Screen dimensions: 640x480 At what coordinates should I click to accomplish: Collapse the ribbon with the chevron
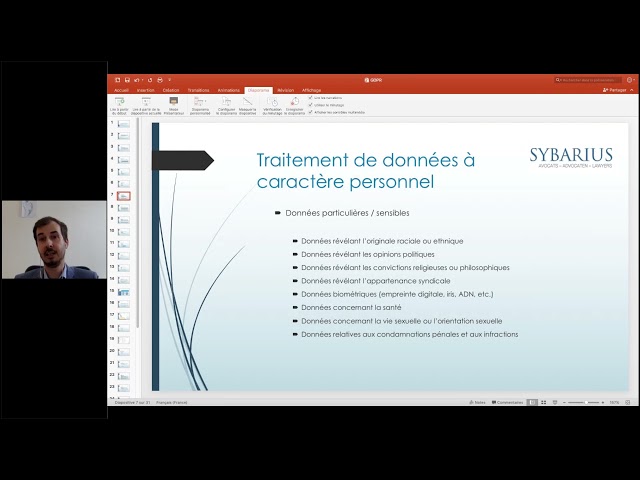(632, 90)
